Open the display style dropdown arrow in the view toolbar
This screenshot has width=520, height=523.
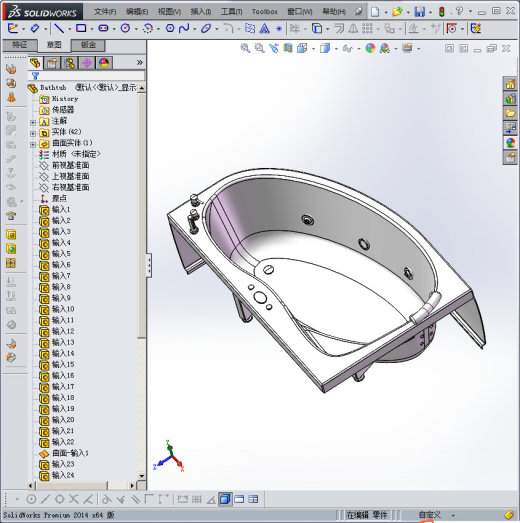tap(336, 49)
